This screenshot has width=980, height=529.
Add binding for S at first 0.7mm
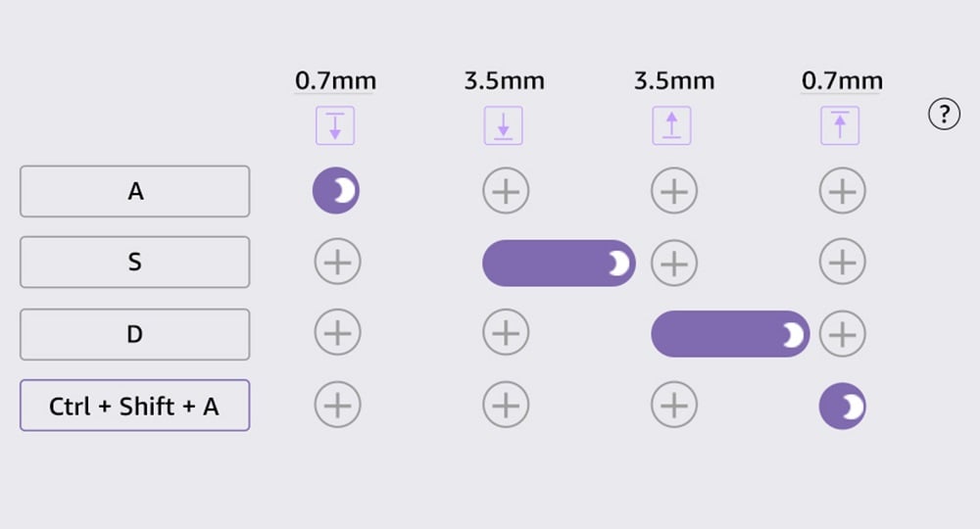(x=337, y=262)
